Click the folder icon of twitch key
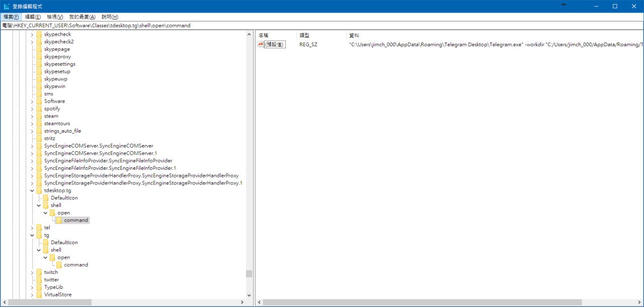The image size is (644, 307). (x=39, y=272)
